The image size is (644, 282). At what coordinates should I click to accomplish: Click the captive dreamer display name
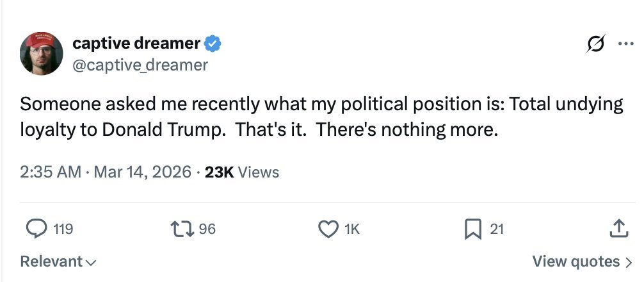click(136, 44)
